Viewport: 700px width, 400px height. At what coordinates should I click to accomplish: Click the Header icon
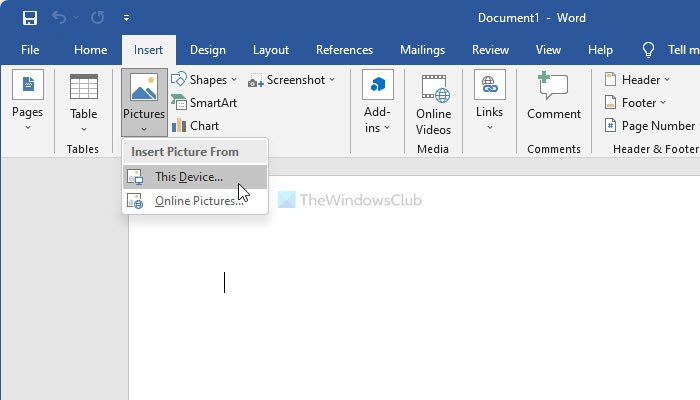(610, 79)
